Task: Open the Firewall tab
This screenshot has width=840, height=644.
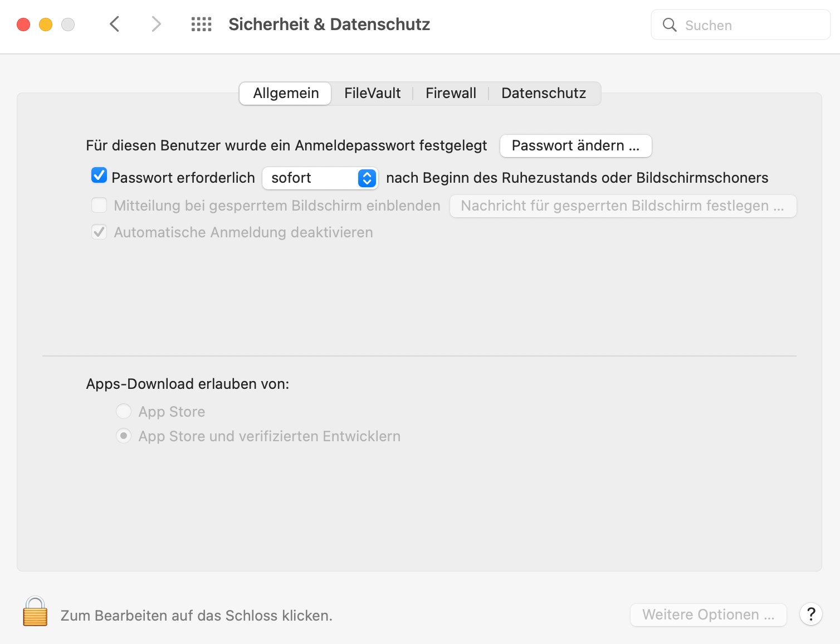Action: point(451,93)
